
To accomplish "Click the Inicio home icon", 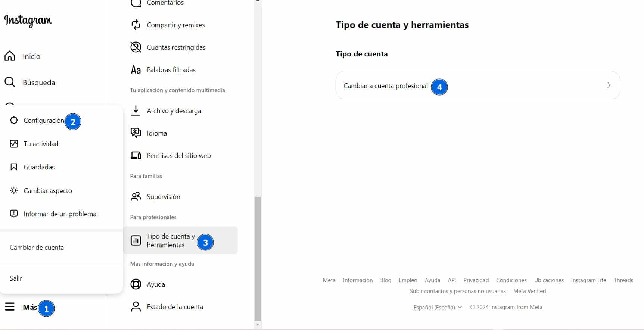I will pyautogui.click(x=10, y=56).
